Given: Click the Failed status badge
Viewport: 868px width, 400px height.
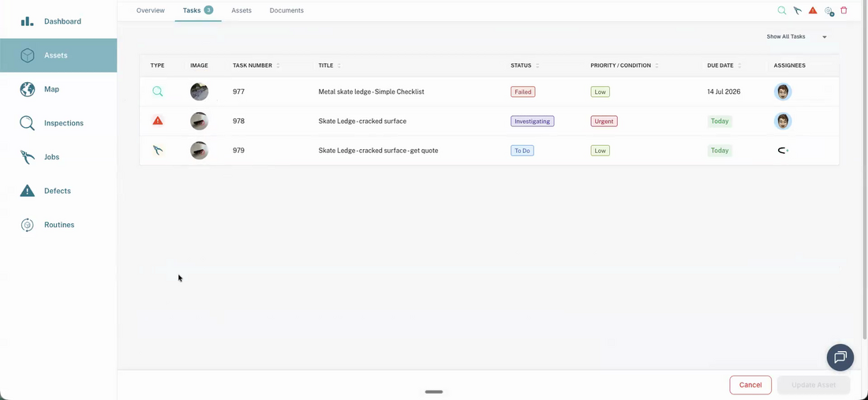Looking at the screenshot, I should point(522,92).
